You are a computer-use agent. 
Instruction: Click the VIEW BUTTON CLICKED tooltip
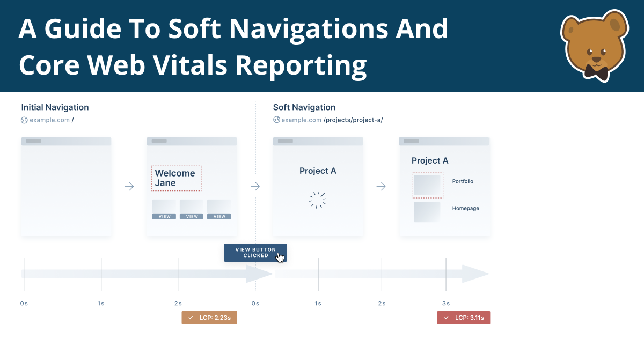(255, 252)
